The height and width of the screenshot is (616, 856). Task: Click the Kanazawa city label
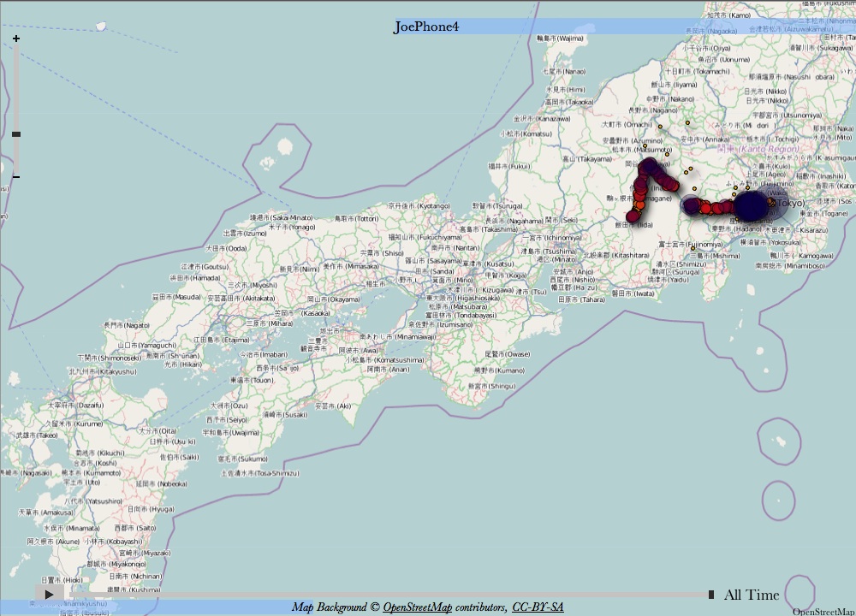[542, 118]
